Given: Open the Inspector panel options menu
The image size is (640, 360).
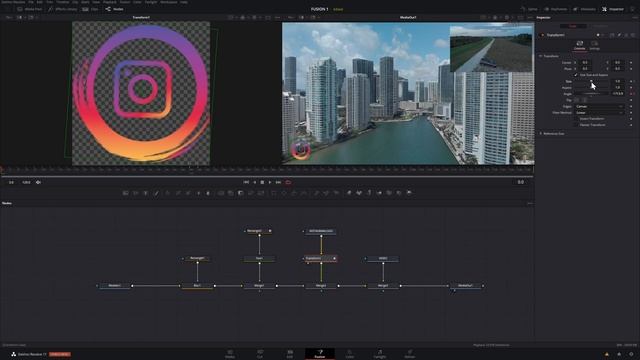Looking at the screenshot, I should pyautogui.click(x=635, y=18).
